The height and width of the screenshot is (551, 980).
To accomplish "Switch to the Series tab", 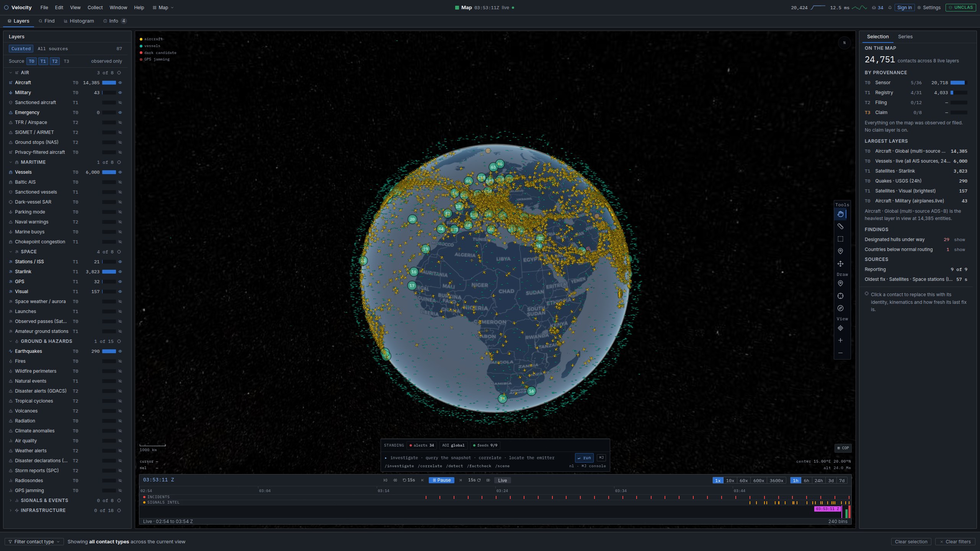I will tap(905, 37).
